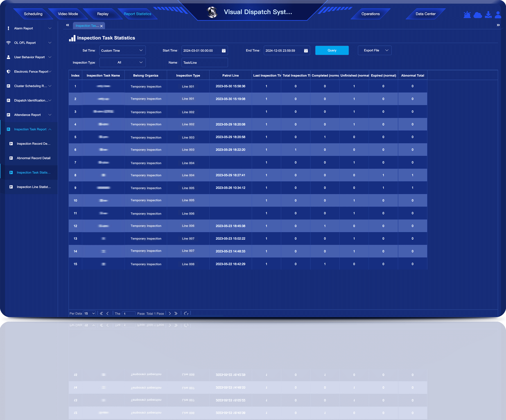Click the Alarm Report icon in sidebar
The image size is (506, 420).
(9, 28)
